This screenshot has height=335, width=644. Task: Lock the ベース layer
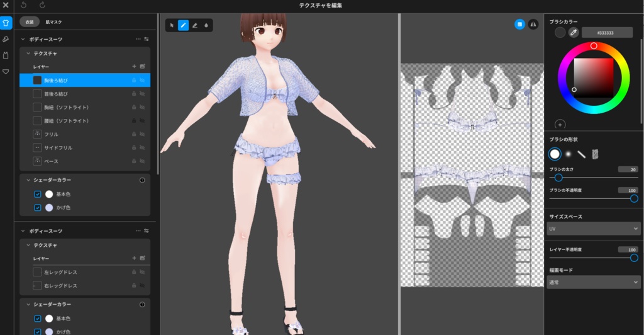[134, 161]
